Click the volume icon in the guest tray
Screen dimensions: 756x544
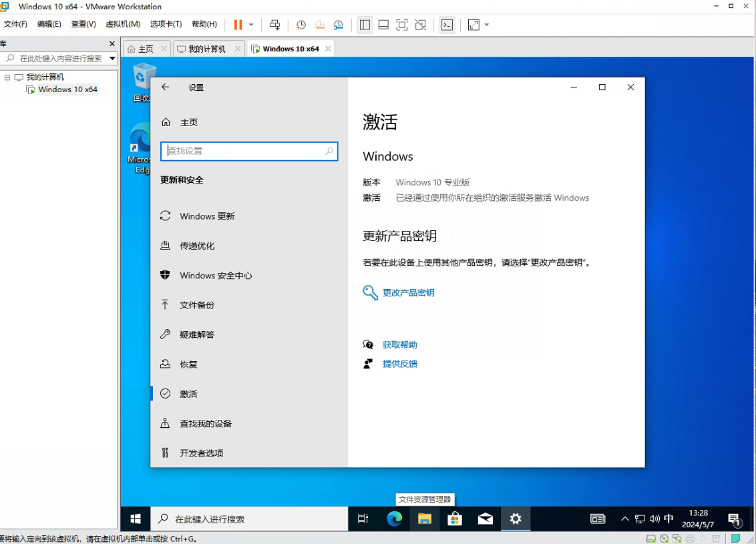[654, 519]
